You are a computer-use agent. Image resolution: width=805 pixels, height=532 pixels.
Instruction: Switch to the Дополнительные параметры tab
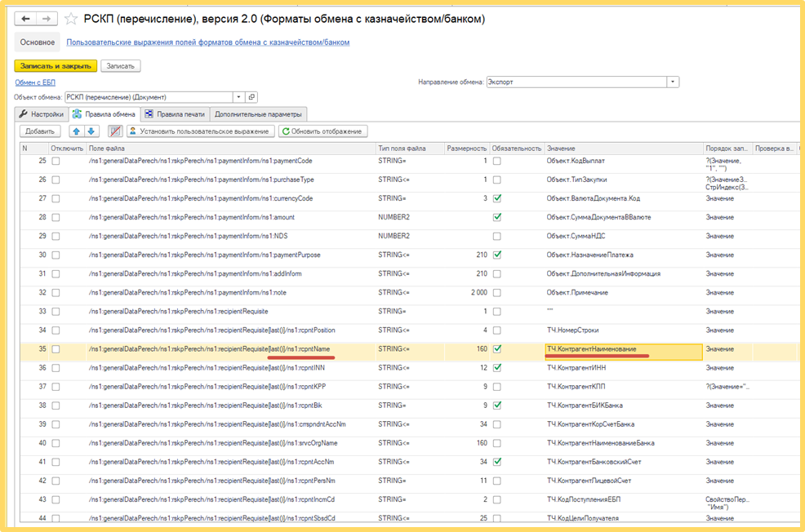[x=258, y=114]
